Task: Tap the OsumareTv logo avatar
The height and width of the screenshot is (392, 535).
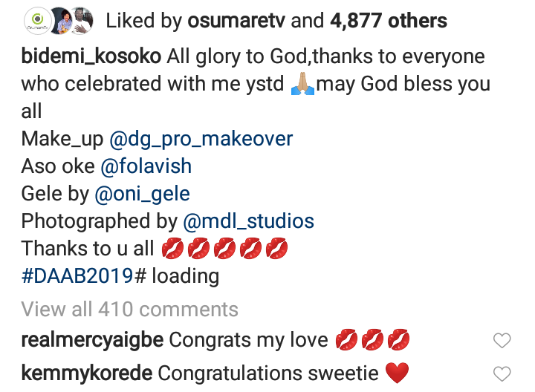Action: [x=38, y=21]
